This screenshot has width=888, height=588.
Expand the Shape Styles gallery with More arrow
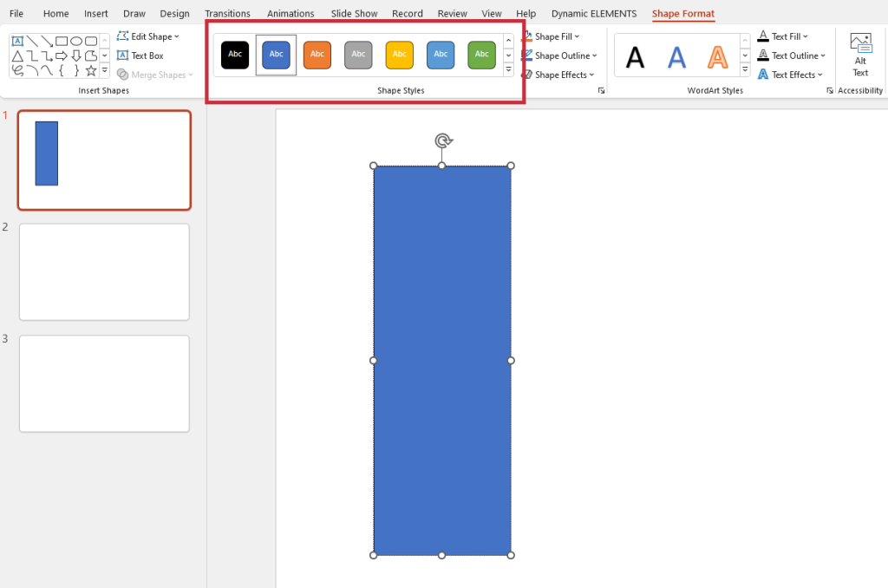coord(508,69)
